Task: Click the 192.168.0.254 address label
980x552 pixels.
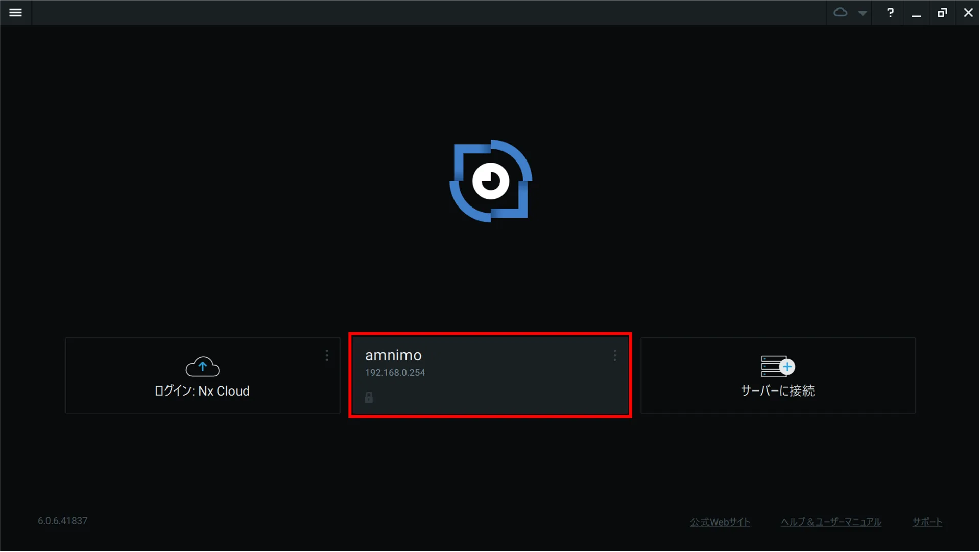Action: click(395, 373)
